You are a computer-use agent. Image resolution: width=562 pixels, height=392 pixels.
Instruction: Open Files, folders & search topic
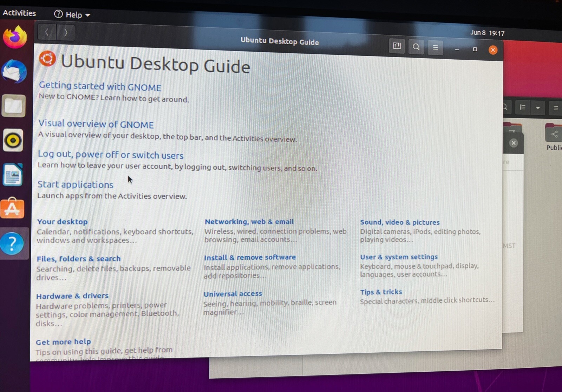78,259
